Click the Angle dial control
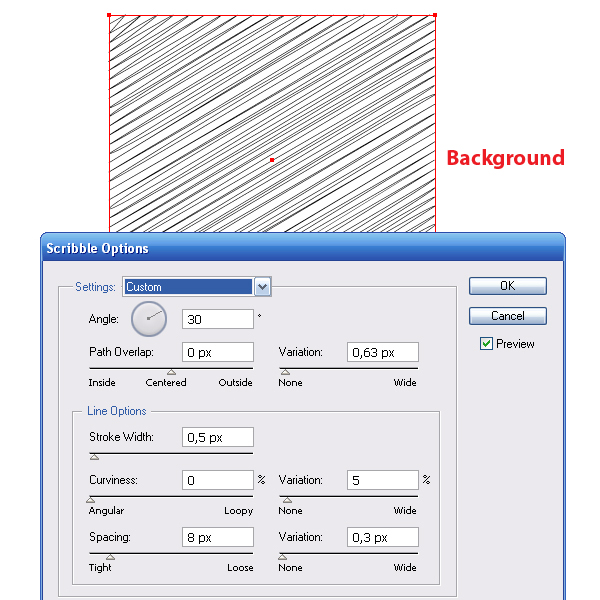 tap(149, 319)
